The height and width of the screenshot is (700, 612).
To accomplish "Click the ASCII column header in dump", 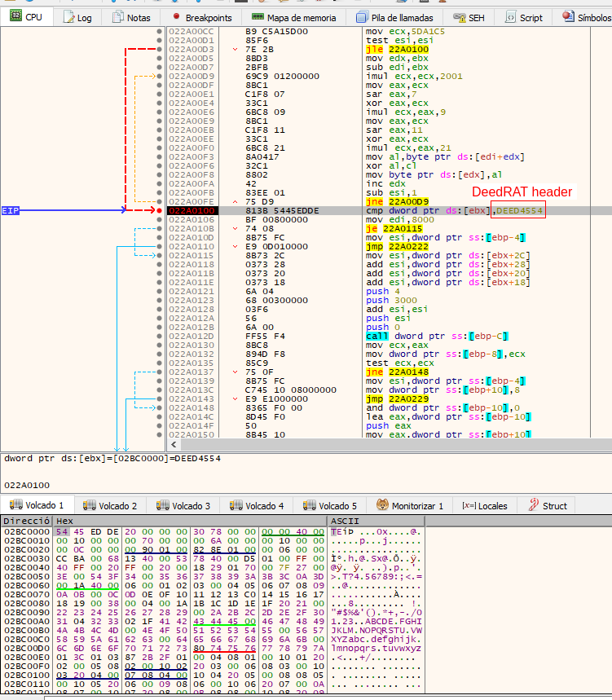I will tap(376, 521).
